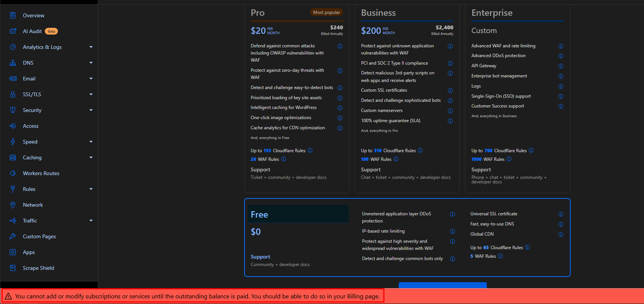Click the outstanding balance warning message

[x=197, y=296]
